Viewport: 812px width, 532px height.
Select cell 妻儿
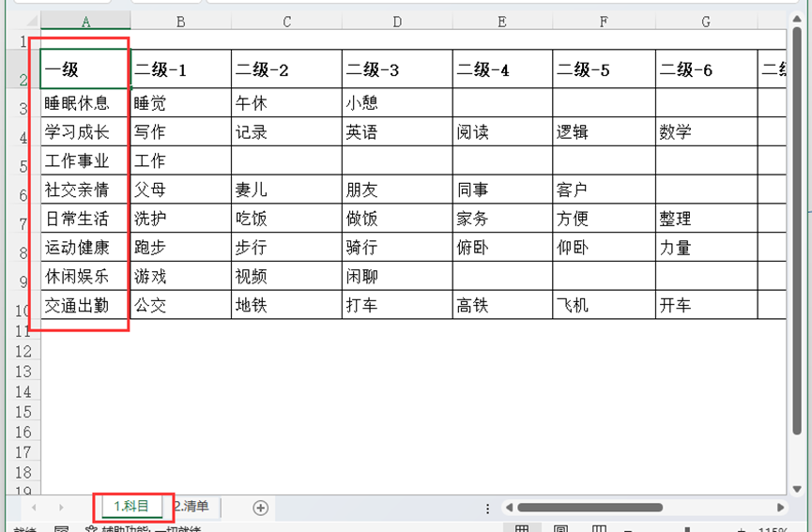(286, 190)
